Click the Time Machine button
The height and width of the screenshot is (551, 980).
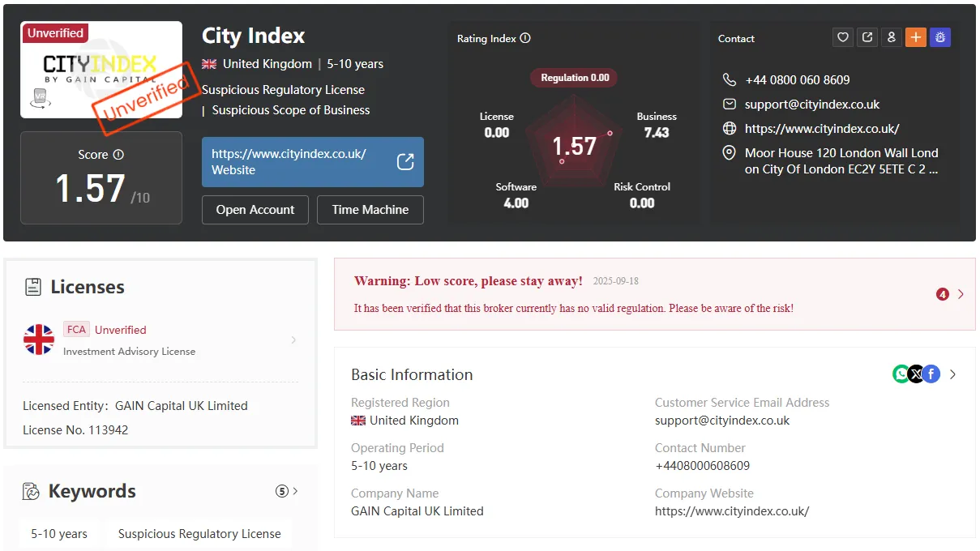[x=370, y=209]
